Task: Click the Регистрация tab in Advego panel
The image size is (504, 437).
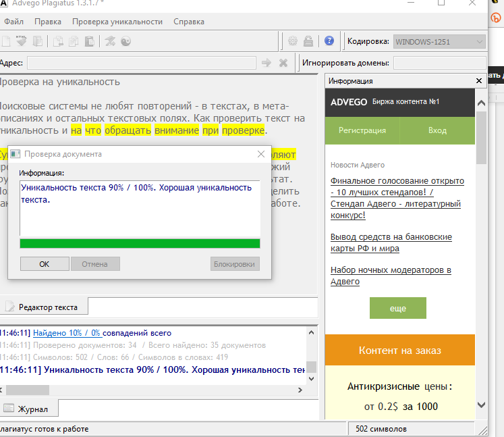Action: 362,130
